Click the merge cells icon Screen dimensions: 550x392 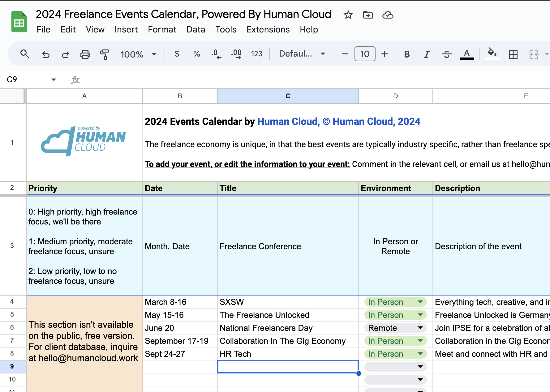coord(534,54)
